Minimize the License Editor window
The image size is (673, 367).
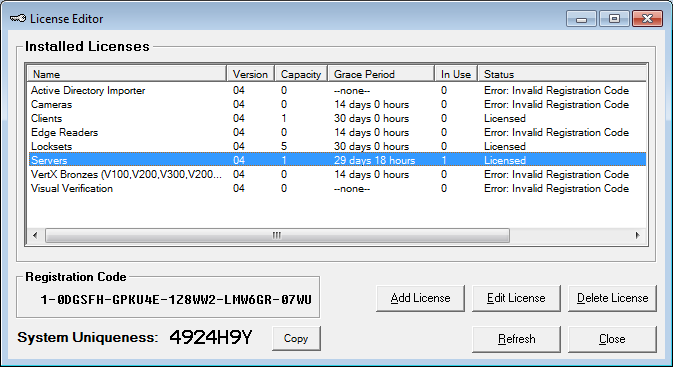tap(581, 19)
